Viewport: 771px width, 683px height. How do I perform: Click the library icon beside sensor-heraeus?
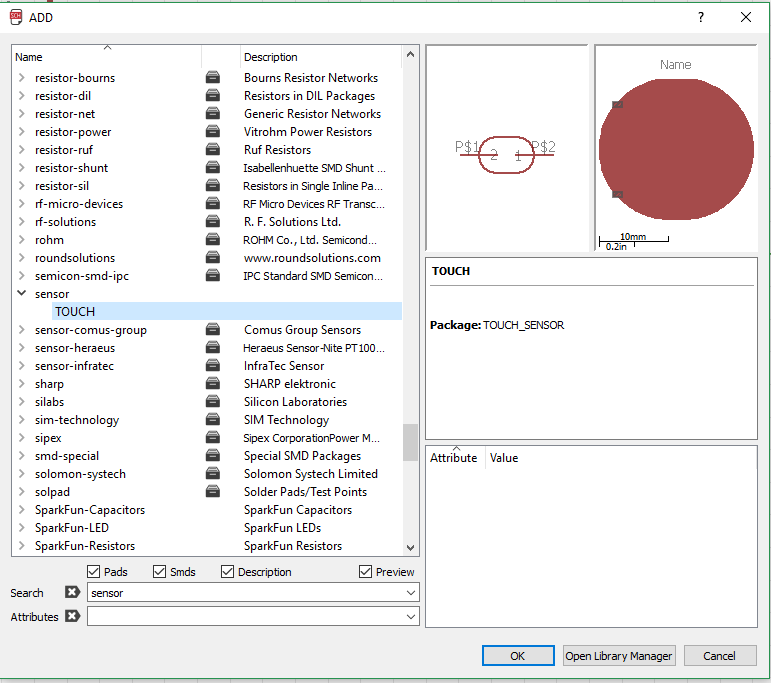pos(212,348)
